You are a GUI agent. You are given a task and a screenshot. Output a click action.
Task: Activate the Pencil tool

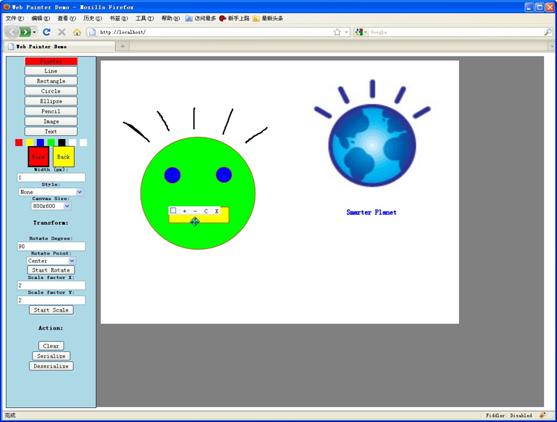tap(51, 111)
